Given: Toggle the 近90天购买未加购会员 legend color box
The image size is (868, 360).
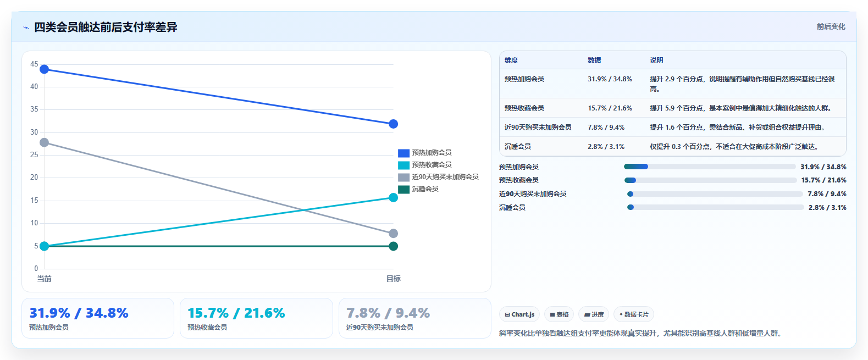Looking at the screenshot, I should pos(403,177).
